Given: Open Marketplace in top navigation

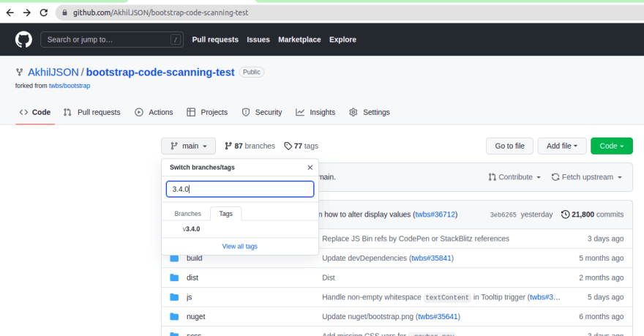Looking at the screenshot, I should 299,40.
